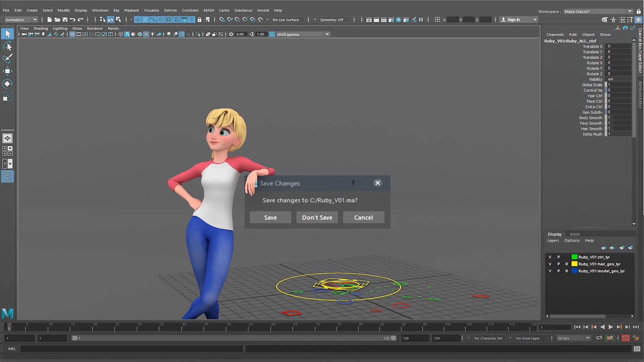Viewport: 644px width, 362px height.
Task: Click Cancel in the Save Changes dialog
Action: (x=363, y=217)
